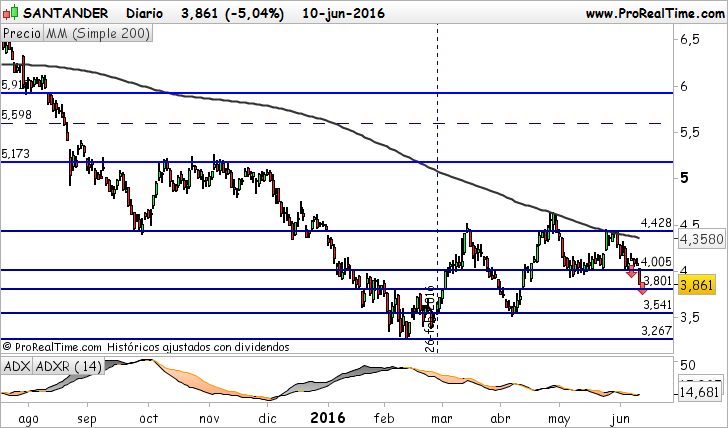The image size is (728, 428).
Task: Click the 26-feb-2016 vertical line label
Action: tap(430, 319)
